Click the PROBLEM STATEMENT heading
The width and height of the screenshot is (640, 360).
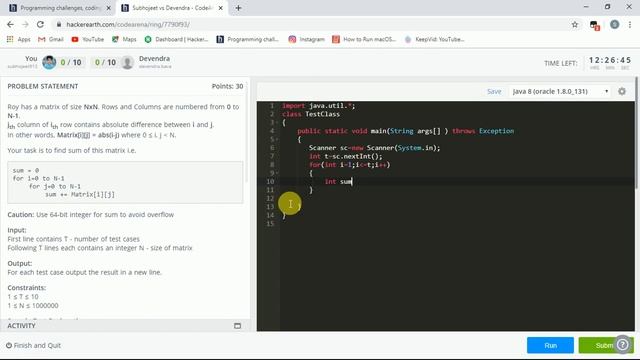(x=43, y=87)
